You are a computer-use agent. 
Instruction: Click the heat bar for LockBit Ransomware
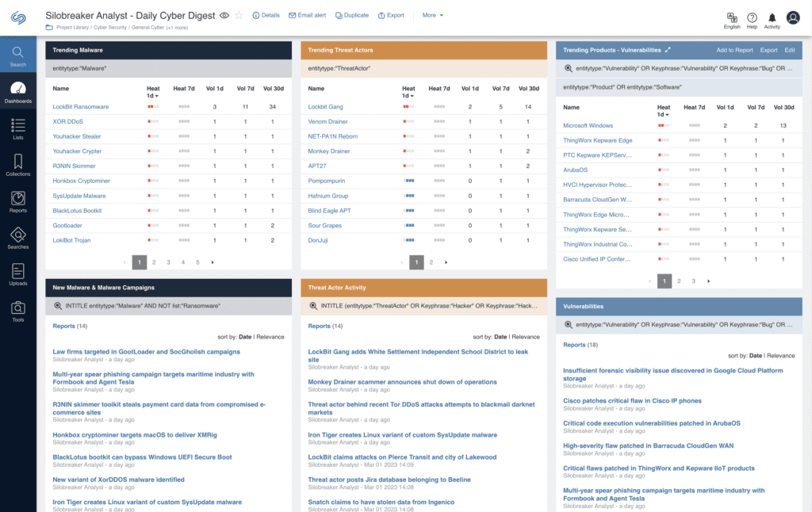click(153, 107)
